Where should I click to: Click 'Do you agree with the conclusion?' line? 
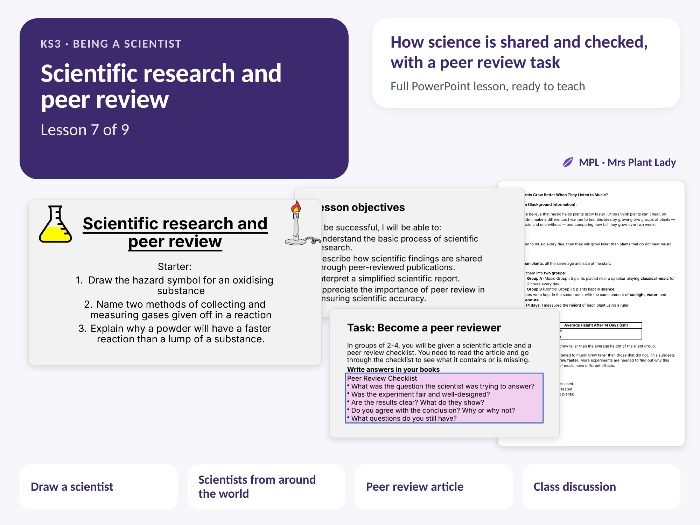[433, 411]
